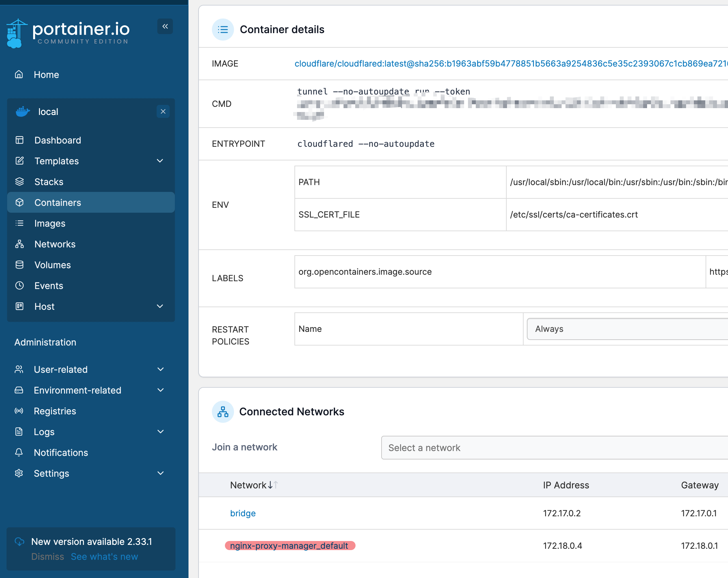Click the SSL_CERT_FILE env name cell

pos(400,215)
